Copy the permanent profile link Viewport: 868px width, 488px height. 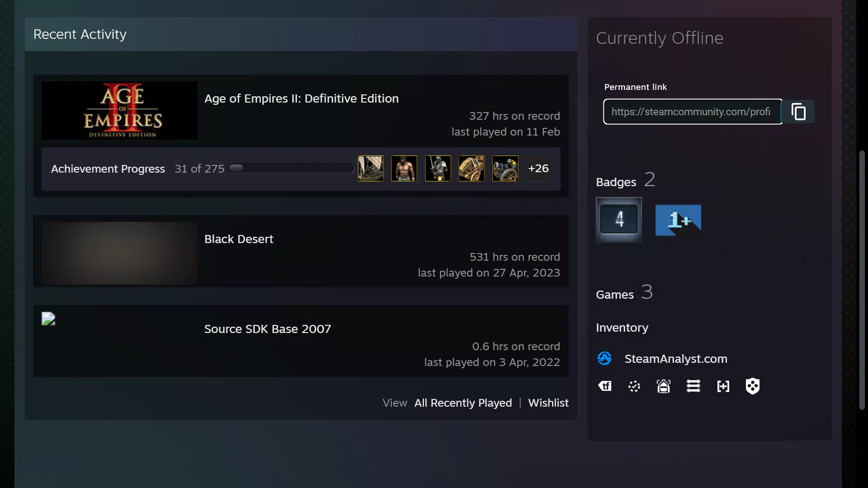pyautogui.click(x=798, y=112)
